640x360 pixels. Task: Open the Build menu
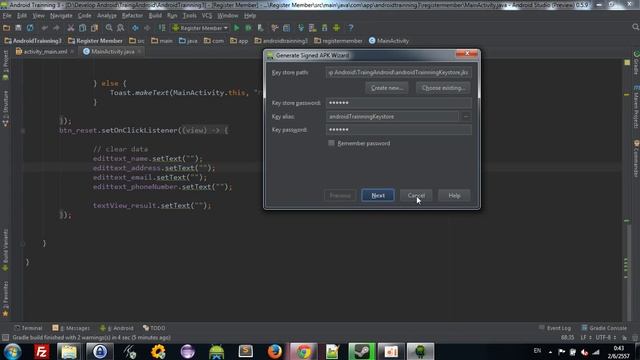[155, 16]
